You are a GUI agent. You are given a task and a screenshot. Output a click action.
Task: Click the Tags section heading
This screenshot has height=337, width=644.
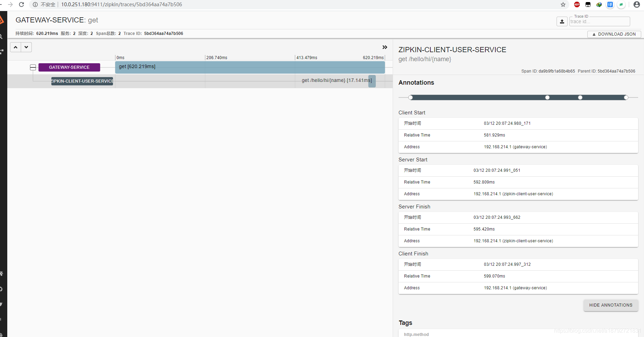[x=405, y=323]
